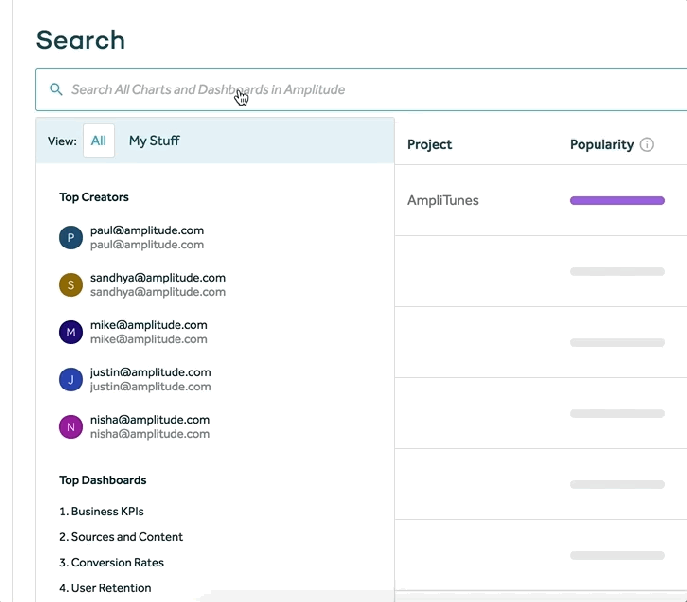Sort by the Project column header
The width and height of the screenshot is (687, 602).
click(x=430, y=145)
